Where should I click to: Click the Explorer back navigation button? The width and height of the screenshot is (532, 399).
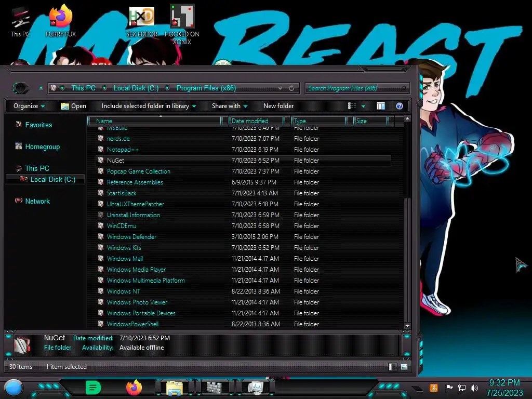pyautogui.click(x=21, y=88)
